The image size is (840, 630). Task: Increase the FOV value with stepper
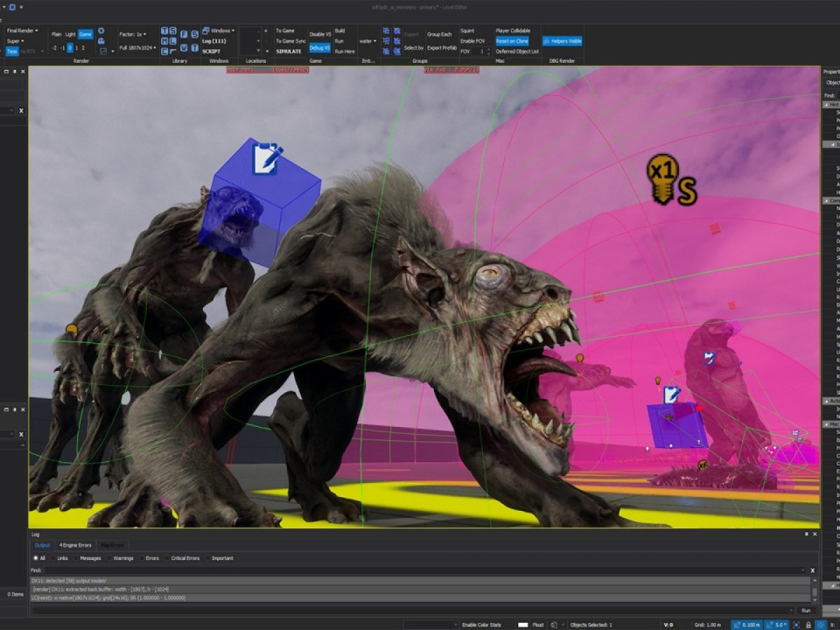[489, 50]
